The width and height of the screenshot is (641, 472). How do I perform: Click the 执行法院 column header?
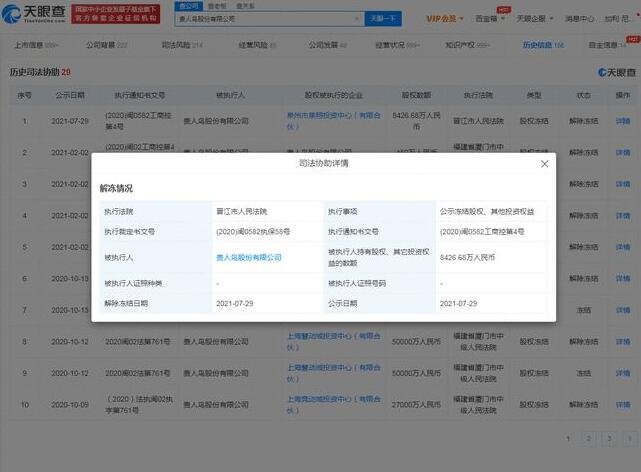(x=478, y=95)
